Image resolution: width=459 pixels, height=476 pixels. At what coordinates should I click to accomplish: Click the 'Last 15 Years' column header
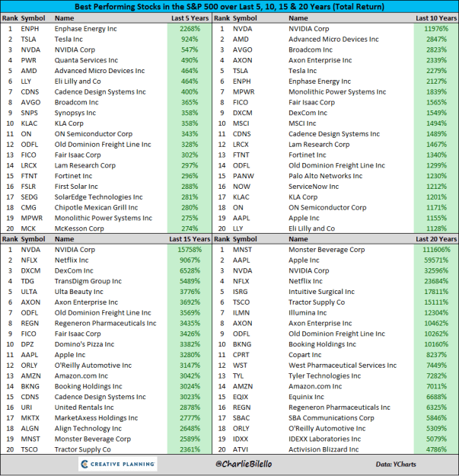(190, 239)
